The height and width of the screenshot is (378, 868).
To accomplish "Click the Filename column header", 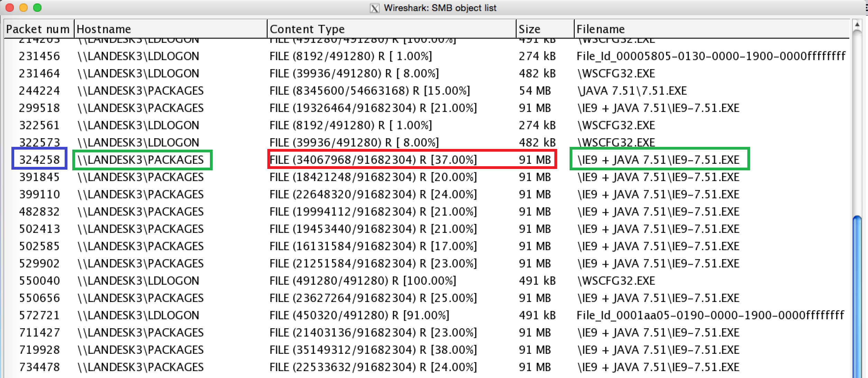I will tap(600, 29).
